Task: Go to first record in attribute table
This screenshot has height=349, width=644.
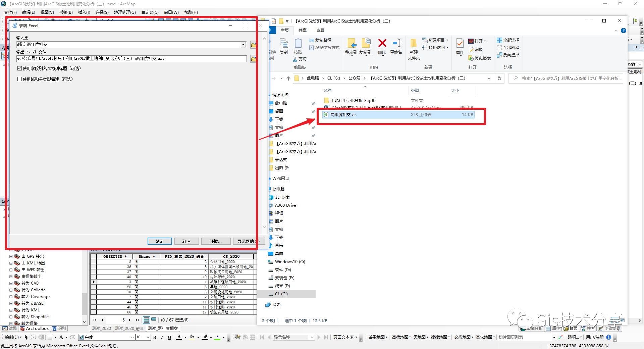Action: (95, 320)
